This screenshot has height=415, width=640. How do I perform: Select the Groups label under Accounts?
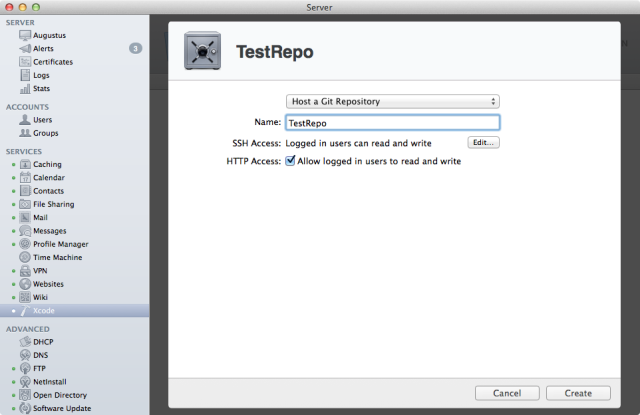click(46, 133)
